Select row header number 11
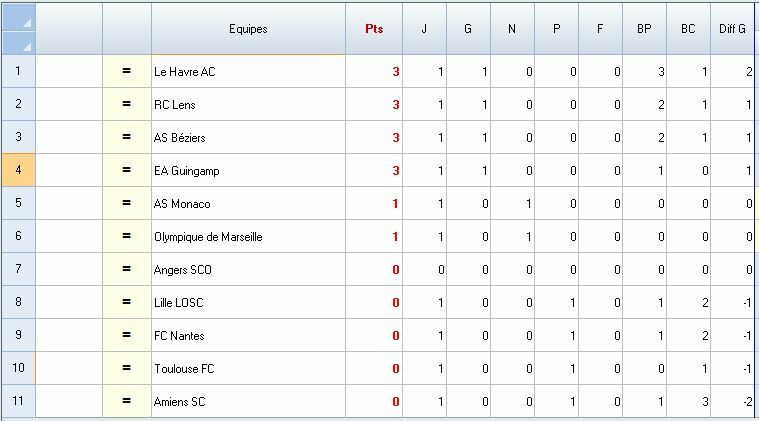 pyautogui.click(x=19, y=402)
